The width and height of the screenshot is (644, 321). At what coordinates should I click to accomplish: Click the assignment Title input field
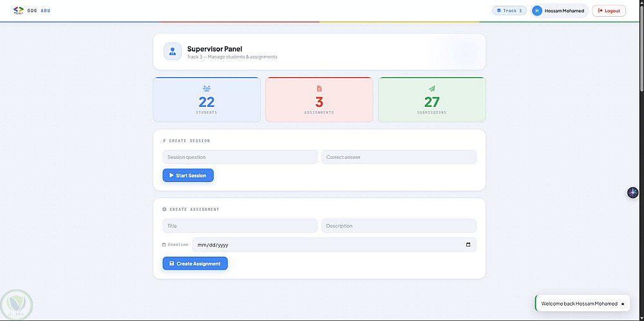tap(240, 226)
